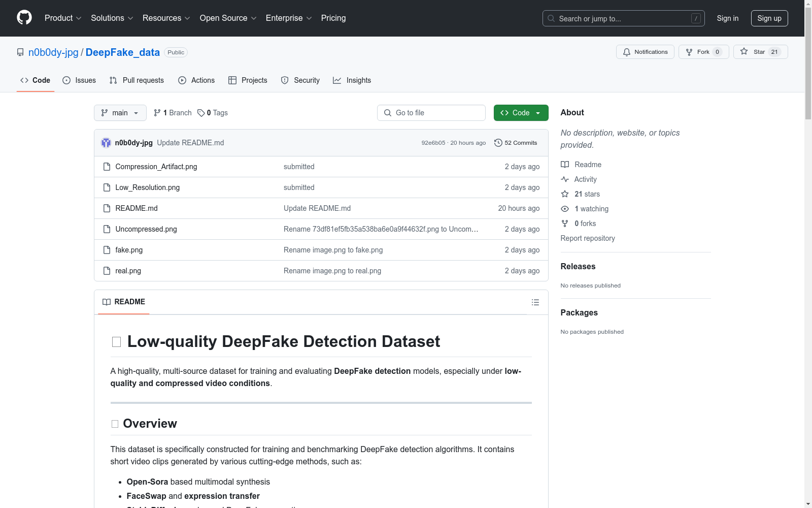Viewport: 812px width, 508px height.
Task: Click the file icon beside Low_Resolution.png
Action: 107,187
